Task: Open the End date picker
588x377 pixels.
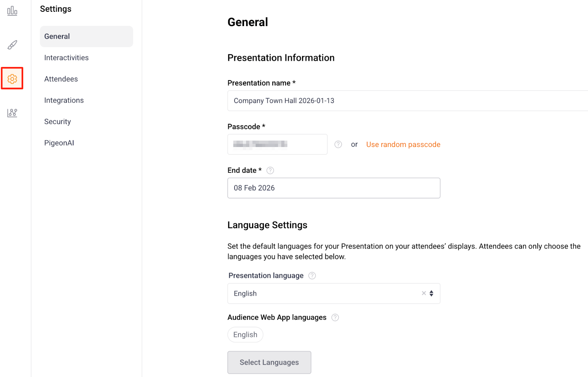Action: tap(333, 188)
